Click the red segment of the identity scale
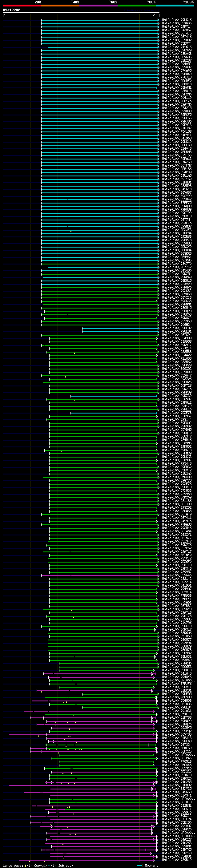The image size is (197, 868). pyautogui.click(x=22, y=6)
